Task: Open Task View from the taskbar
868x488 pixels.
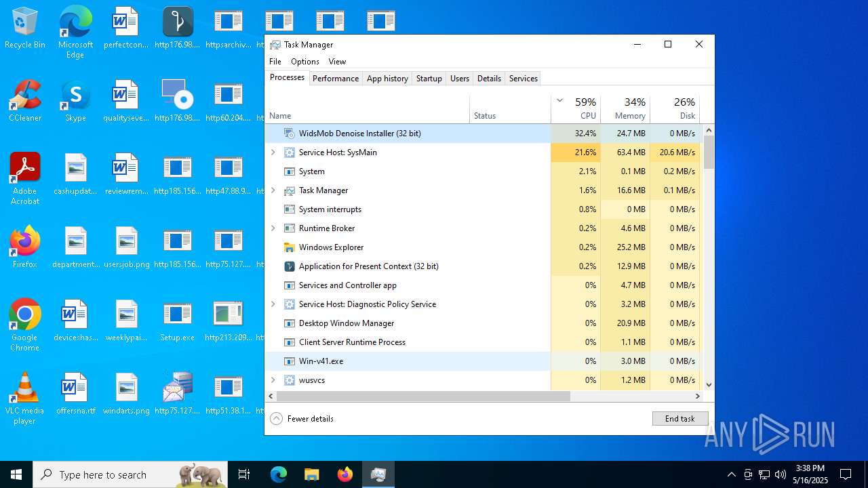Action: pyautogui.click(x=244, y=474)
